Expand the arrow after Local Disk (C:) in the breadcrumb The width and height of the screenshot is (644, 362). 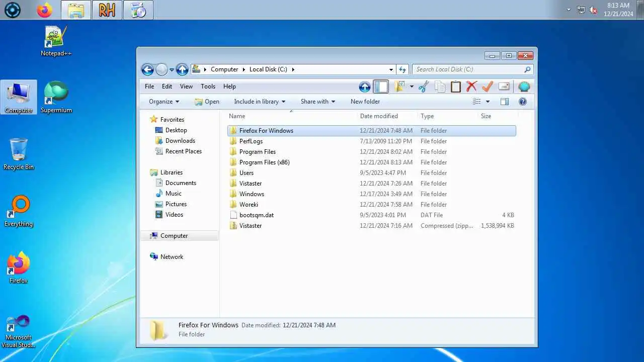293,69
